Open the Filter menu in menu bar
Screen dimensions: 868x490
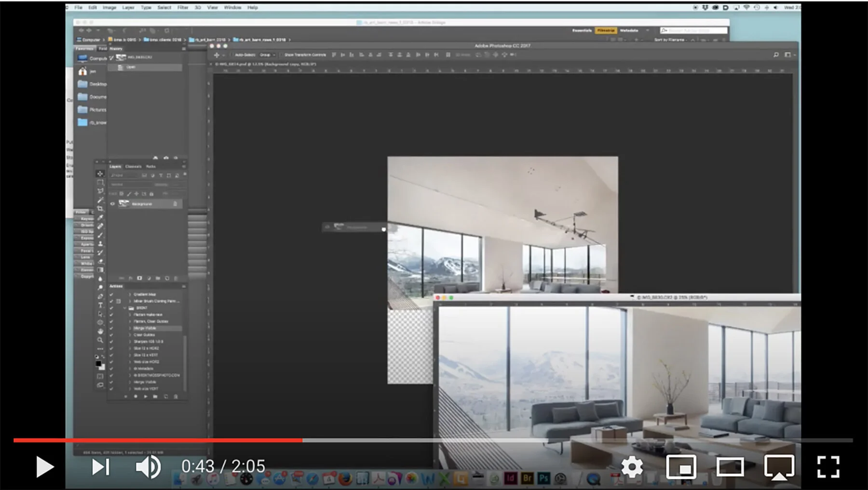tap(182, 8)
